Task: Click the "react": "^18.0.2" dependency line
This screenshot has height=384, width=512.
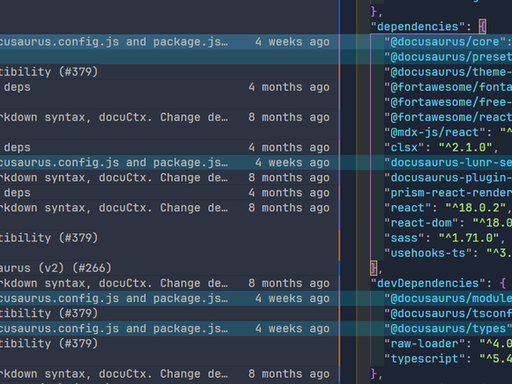Action: pos(448,208)
